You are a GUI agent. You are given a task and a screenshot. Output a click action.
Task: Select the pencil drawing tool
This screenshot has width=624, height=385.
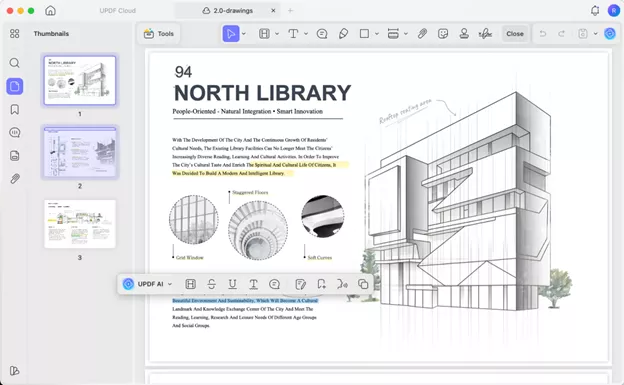click(343, 34)
